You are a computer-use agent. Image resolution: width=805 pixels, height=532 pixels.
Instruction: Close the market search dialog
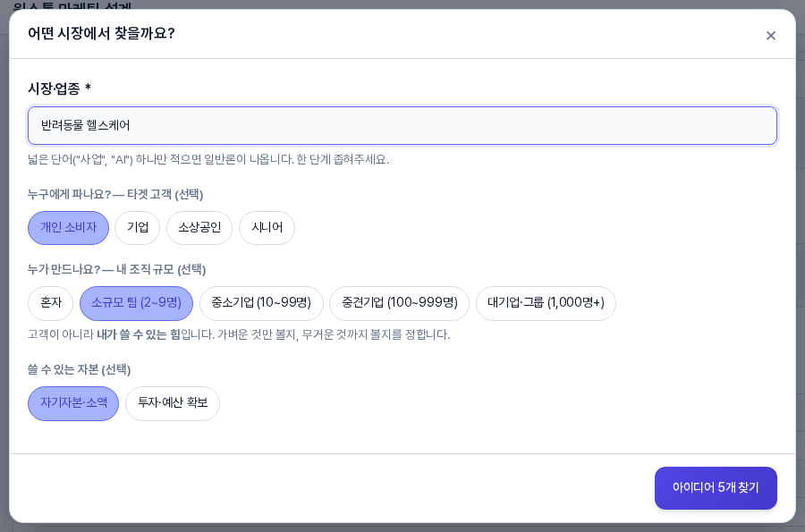(770, 36)
